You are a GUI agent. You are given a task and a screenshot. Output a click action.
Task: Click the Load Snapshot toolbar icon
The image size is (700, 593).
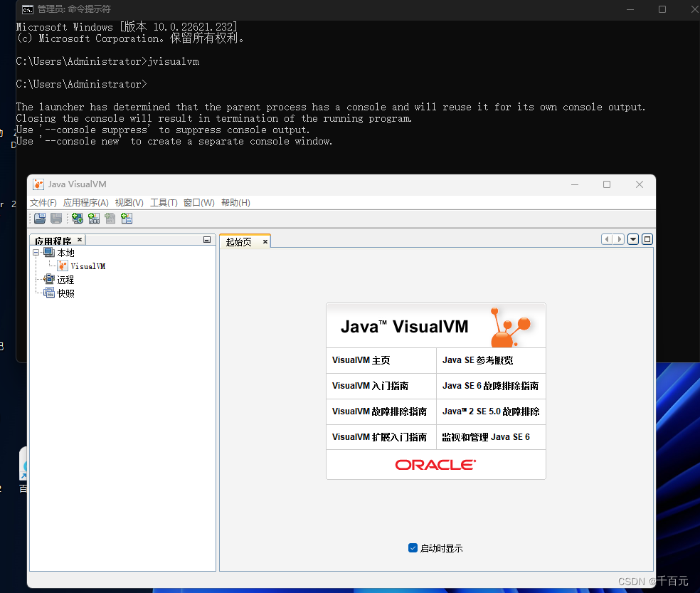[40, 218]
